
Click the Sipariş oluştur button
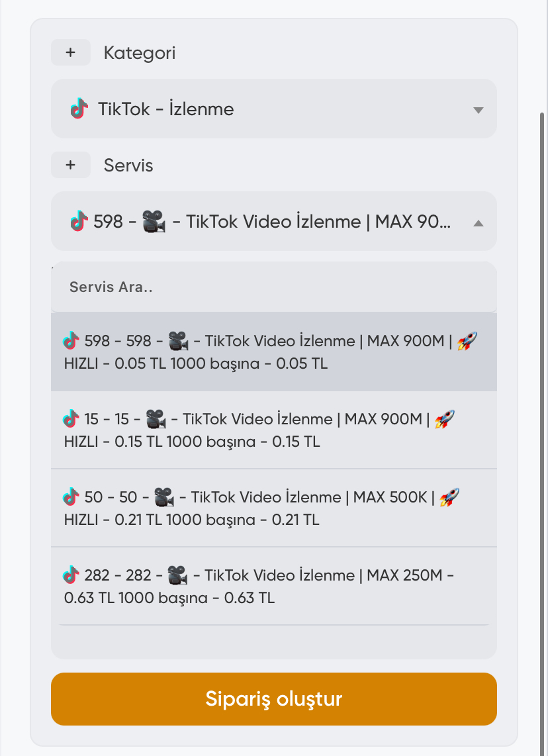(274, 698)
